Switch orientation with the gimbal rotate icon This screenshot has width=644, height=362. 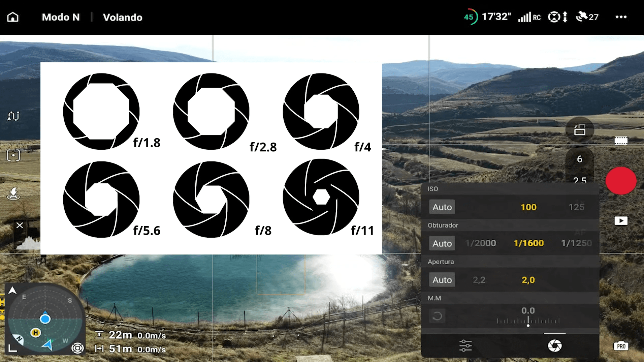click(x=579, y=130)
